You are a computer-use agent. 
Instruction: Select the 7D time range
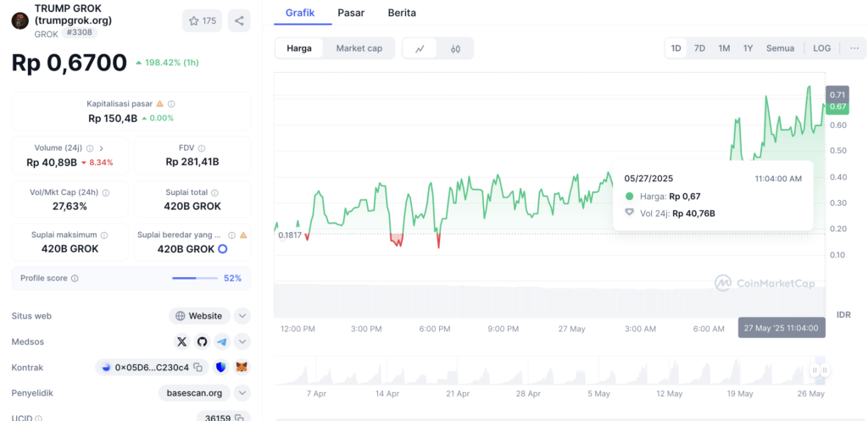coord(699,48)
